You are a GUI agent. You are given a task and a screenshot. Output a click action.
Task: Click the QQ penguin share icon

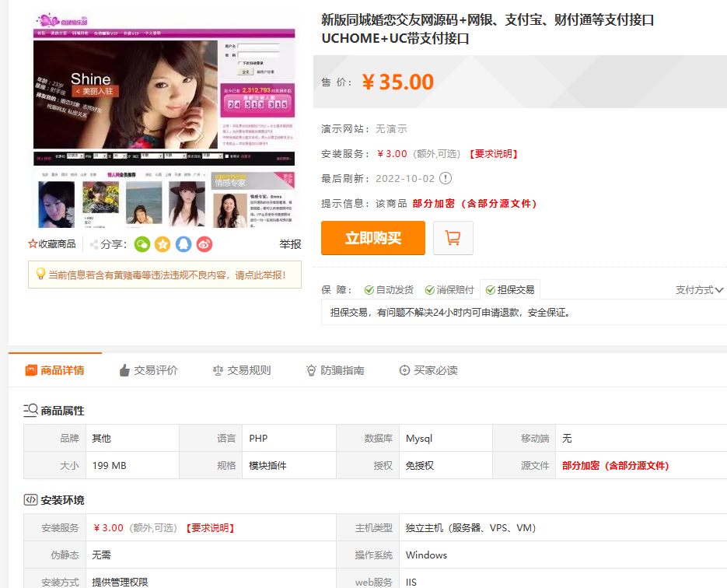click(183, 244)
